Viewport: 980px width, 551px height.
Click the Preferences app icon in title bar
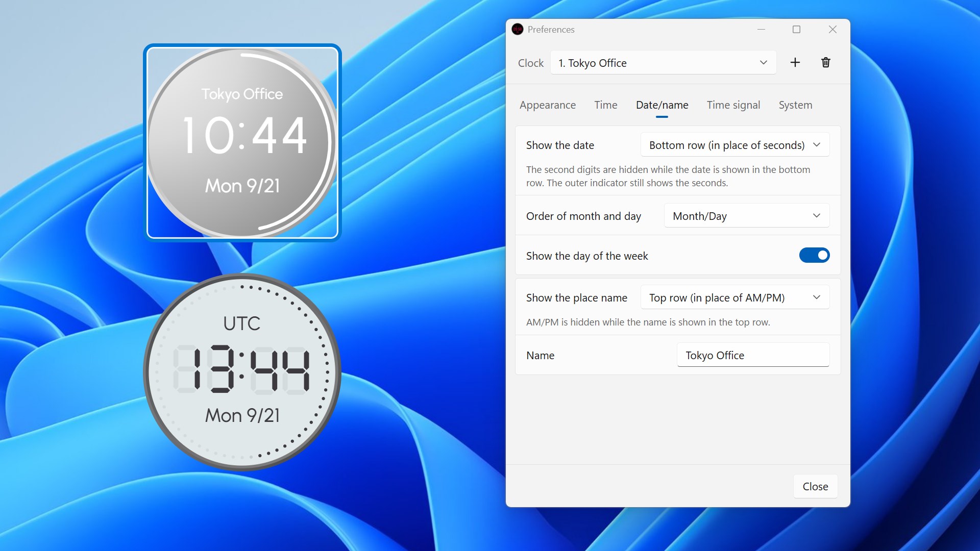point(517,30)
